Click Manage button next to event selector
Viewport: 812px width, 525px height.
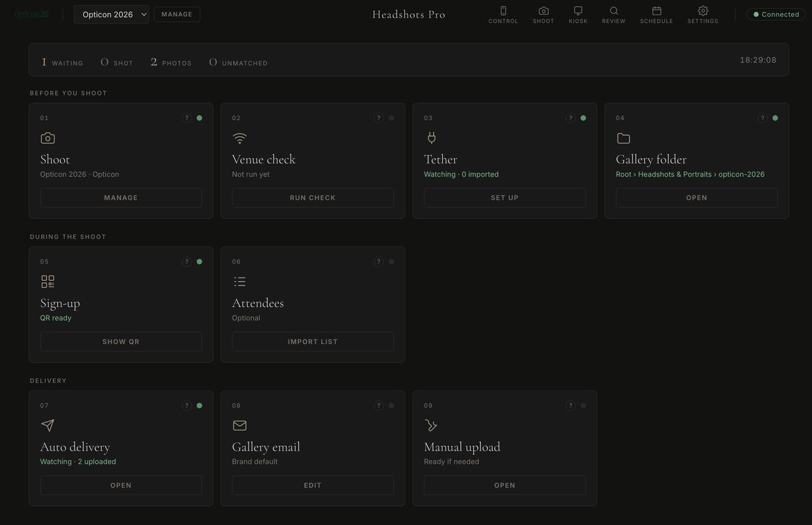point(177,14)
